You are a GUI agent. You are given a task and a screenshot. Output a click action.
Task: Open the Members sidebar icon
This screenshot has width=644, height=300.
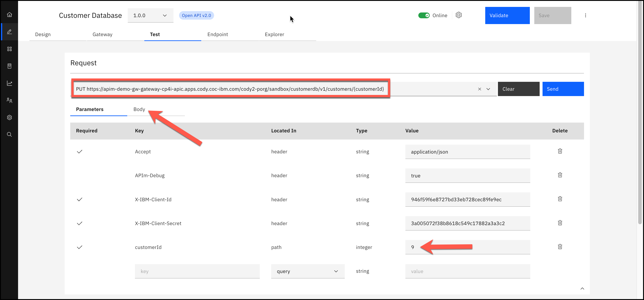(x=9, y=101)
